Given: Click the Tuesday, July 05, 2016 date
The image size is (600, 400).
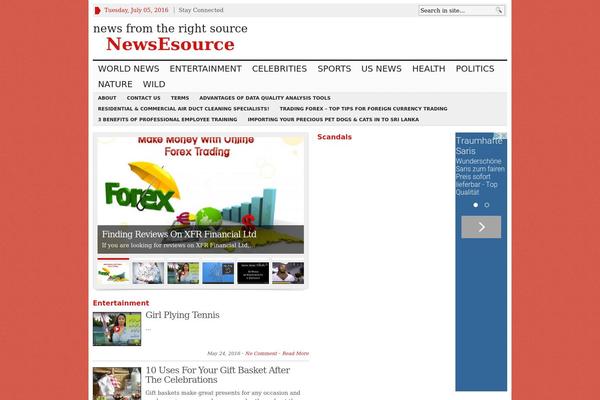Looking at the screenshot, I should pyautogui.click(x=136, y=10).
